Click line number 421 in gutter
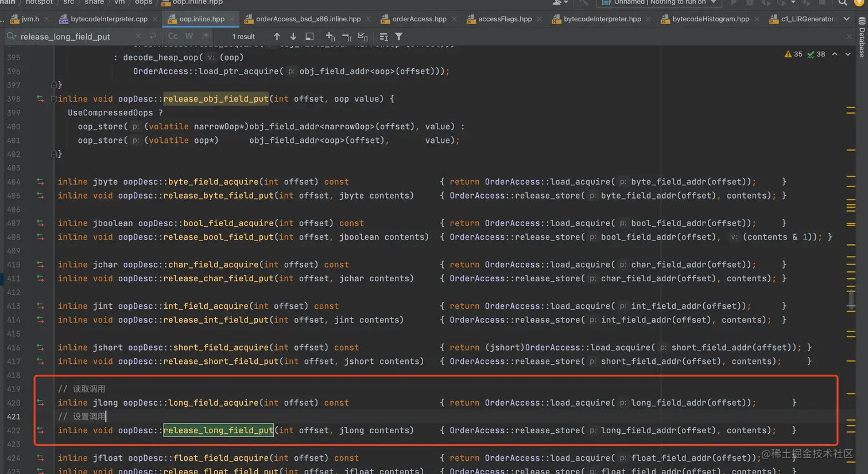Image resolution: width=868 pixels, height=474 pixels. coord(13,417)
